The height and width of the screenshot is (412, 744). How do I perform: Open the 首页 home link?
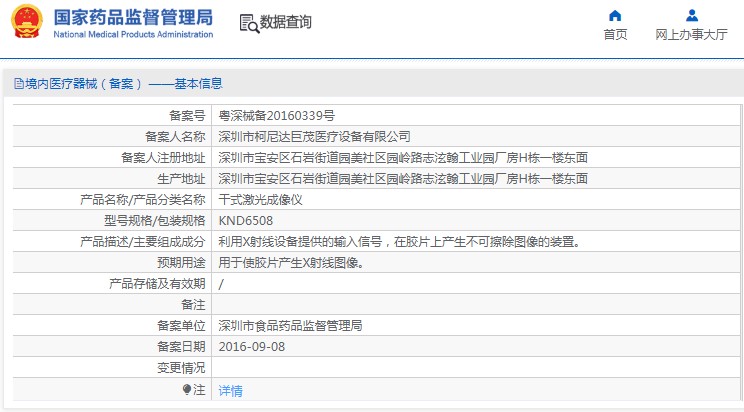pos(615,35)
